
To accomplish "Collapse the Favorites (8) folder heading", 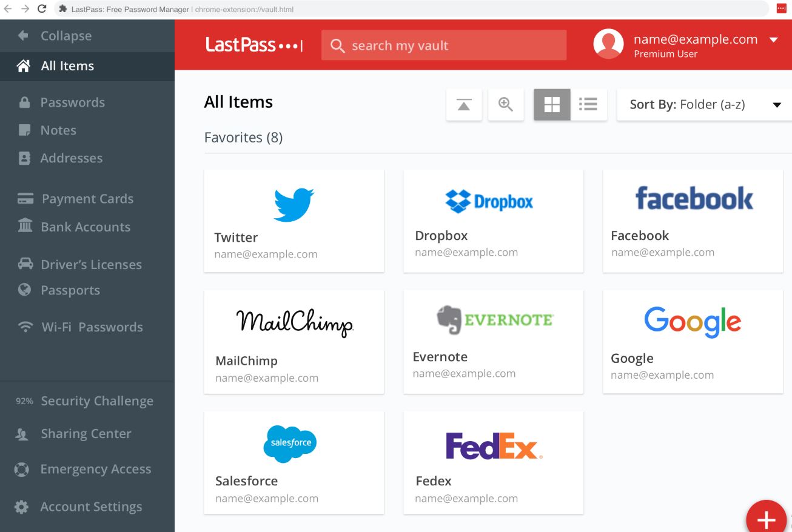I will click(243, 138).
